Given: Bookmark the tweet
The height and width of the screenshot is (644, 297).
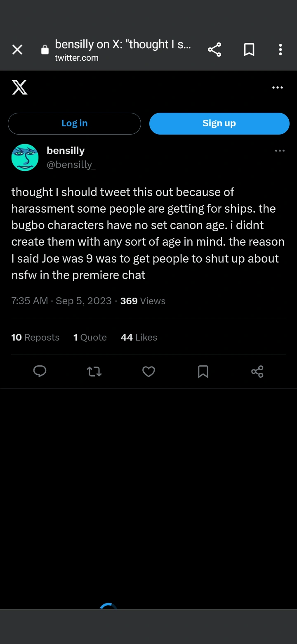Looking at the screenshot, I should [203, 372].
